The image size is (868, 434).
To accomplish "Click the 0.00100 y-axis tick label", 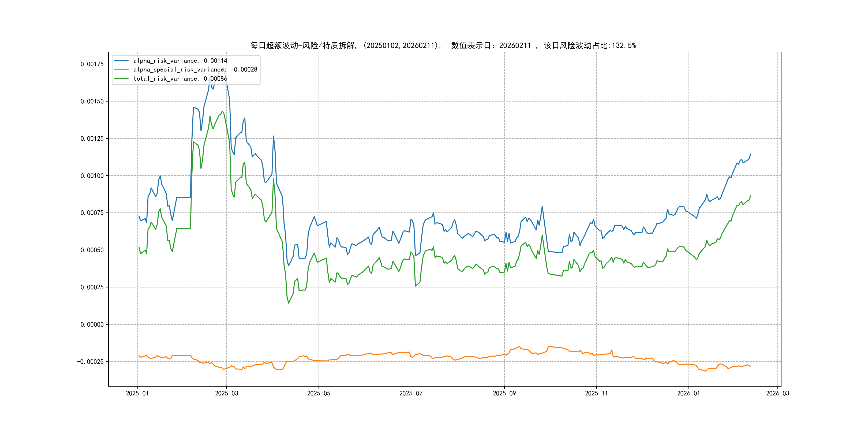I will point(92,175).
